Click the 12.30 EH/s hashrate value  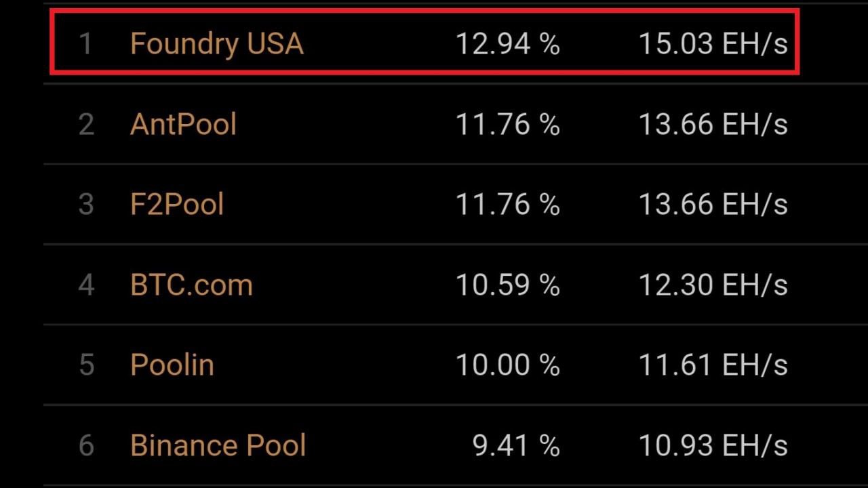pos(713,285)
